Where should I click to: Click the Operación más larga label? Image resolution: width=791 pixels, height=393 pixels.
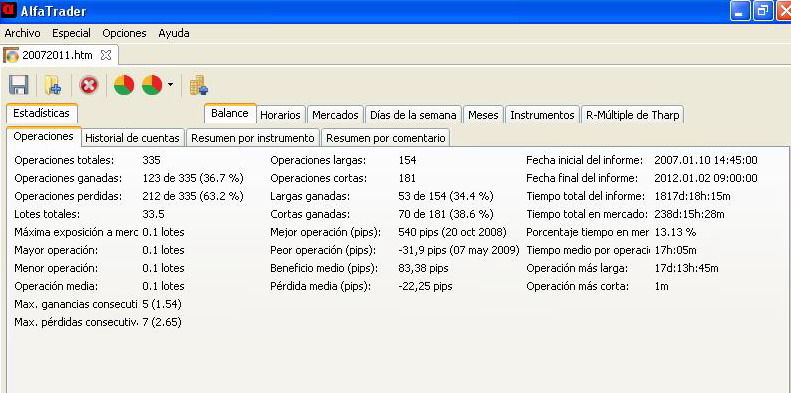(577, 268)
